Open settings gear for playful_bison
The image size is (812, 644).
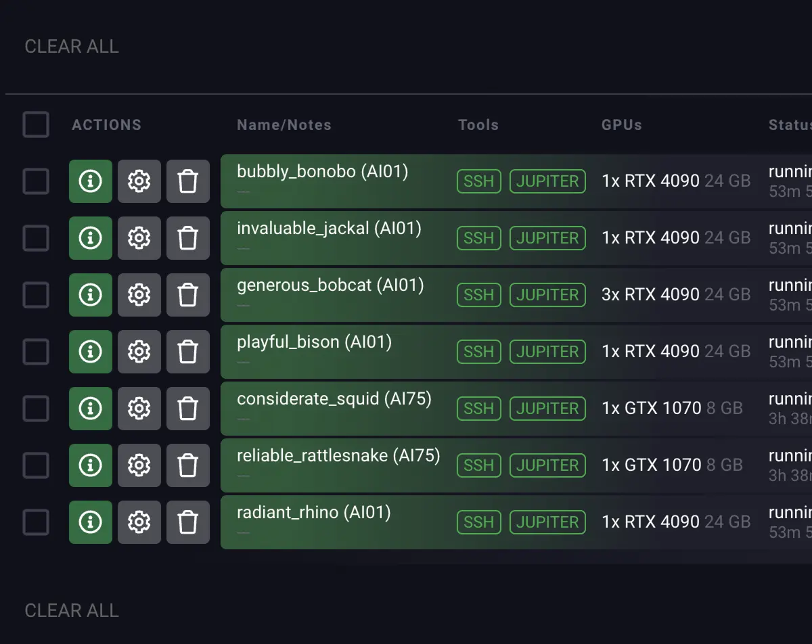pyautogui.click(x=139, y=352)
